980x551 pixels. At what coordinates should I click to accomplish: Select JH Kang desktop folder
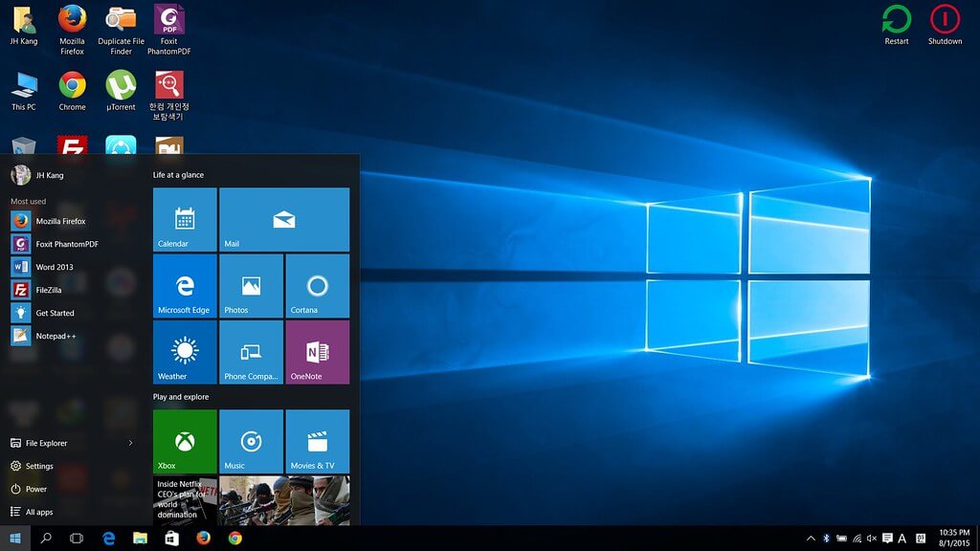click(24, 26)
